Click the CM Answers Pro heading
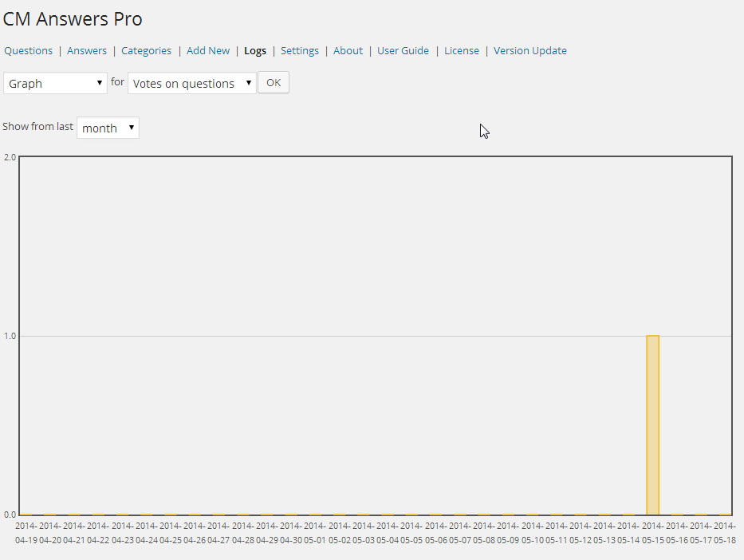The image size is (744, 560). (73, 19)
